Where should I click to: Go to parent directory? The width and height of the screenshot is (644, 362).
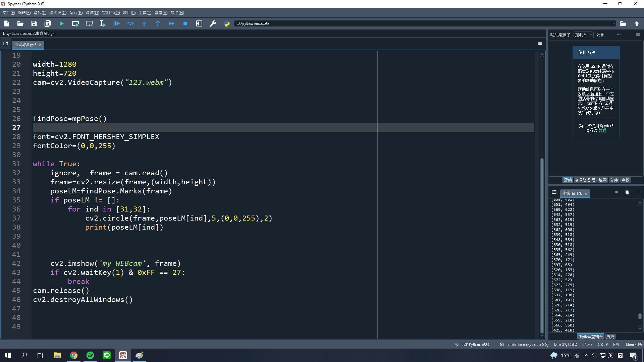(637, 23)
